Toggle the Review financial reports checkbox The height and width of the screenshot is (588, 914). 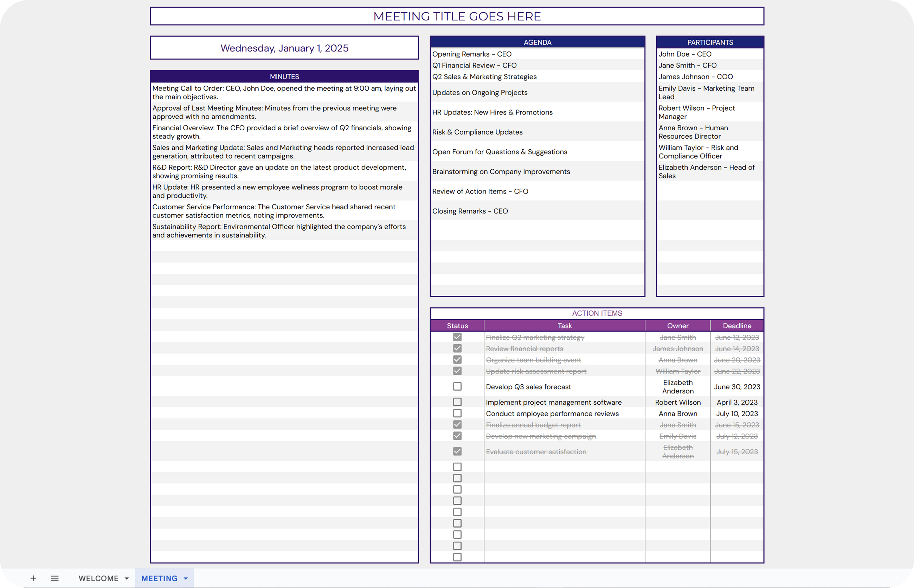pos(457,348)
